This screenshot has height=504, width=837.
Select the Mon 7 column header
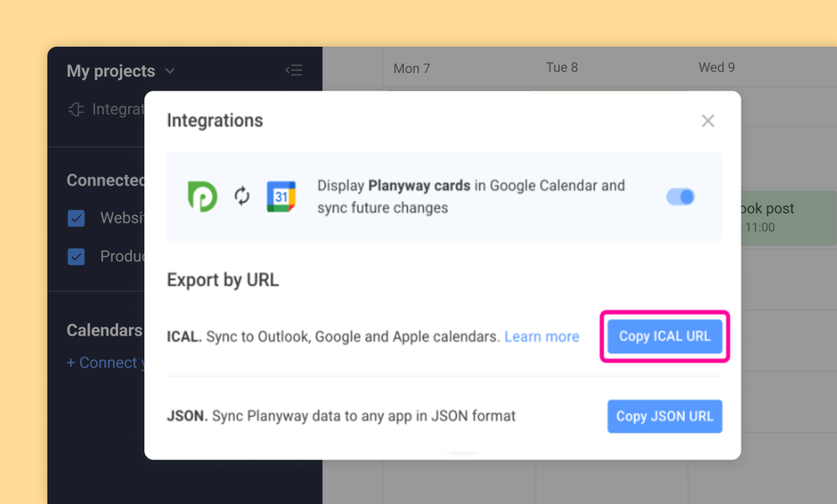pos(412,68)
